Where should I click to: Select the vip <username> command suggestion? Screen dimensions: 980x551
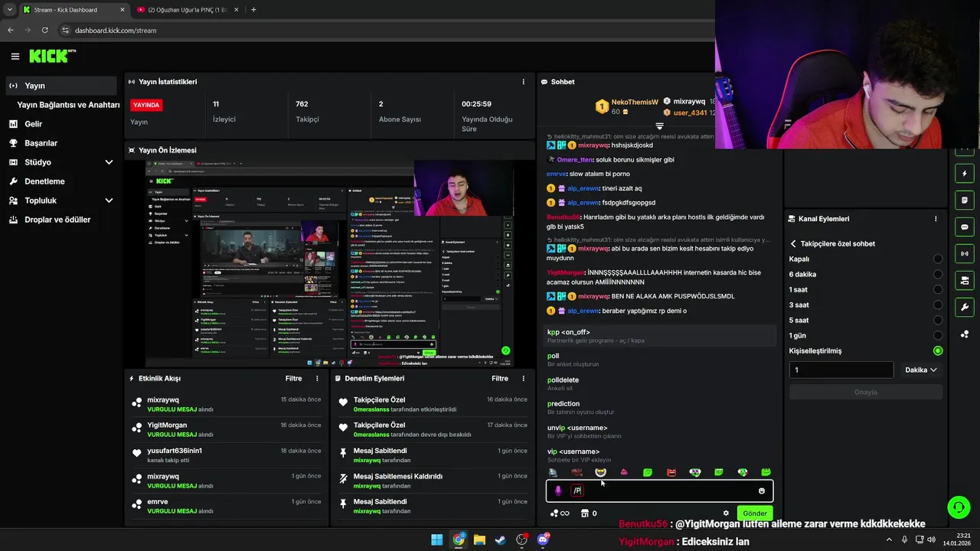coord(659,455)
